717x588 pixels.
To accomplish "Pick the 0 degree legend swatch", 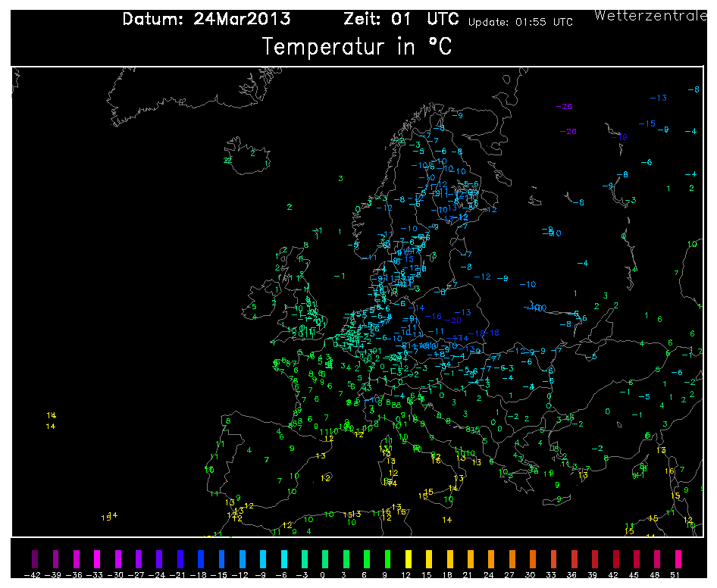I will 325,558.
